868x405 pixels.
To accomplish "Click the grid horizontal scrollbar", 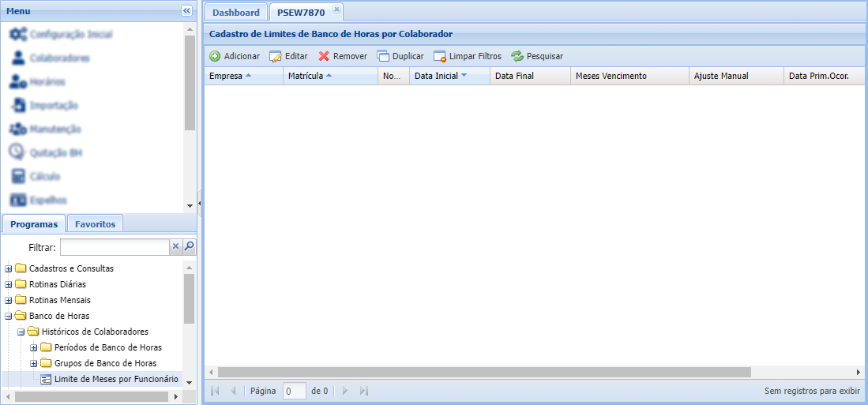I will pos(483,372).
